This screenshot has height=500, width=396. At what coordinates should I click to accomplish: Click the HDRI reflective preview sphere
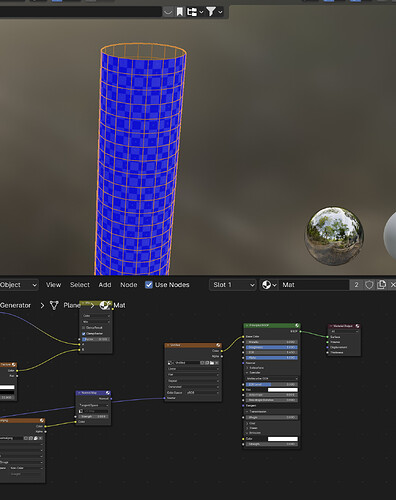[334, 236]
